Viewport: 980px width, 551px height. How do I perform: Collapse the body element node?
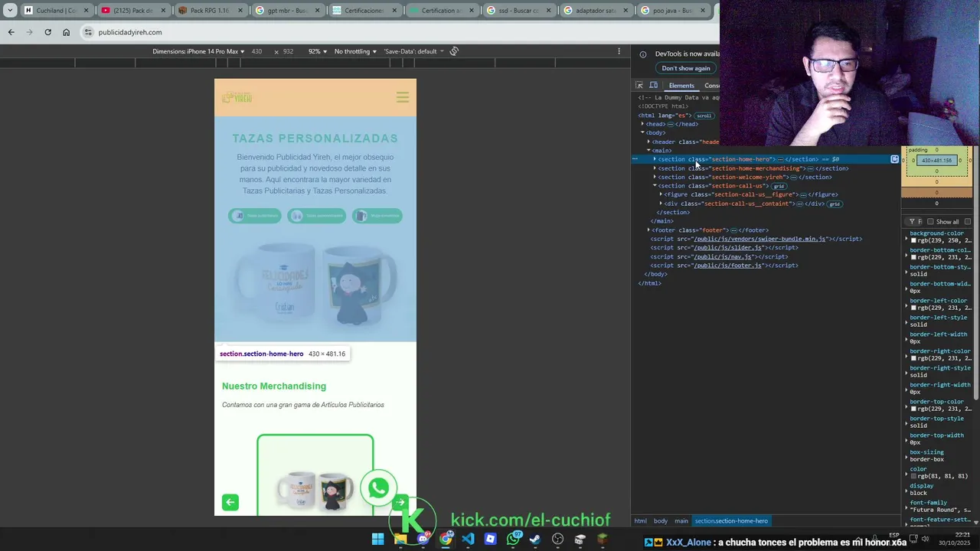642,132
